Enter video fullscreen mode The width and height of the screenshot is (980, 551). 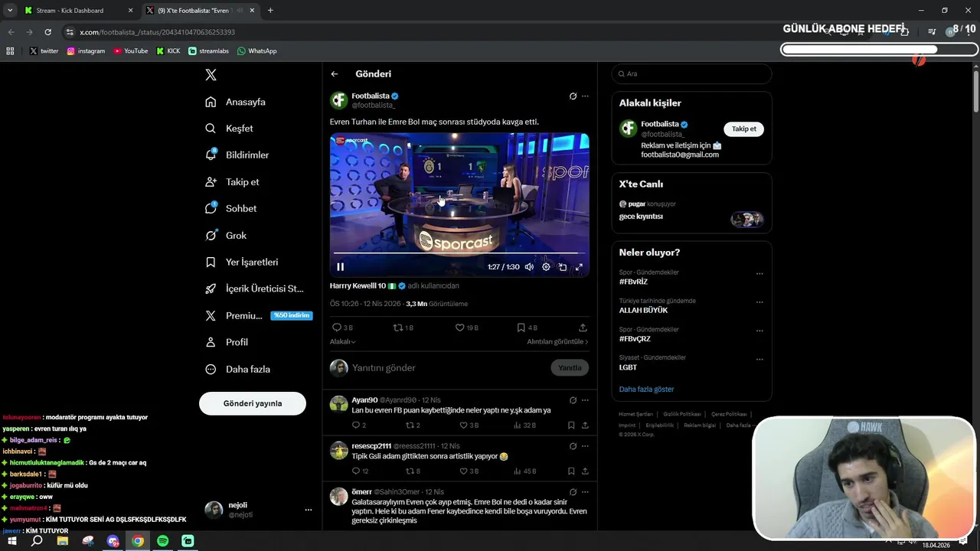click(x=579, y=267)
